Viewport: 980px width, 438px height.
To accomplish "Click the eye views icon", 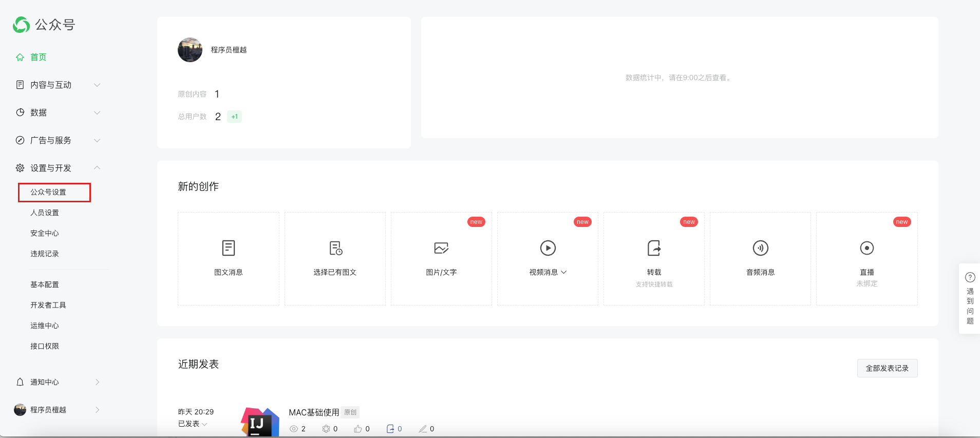I will pyautogui.click(x=294, y=429).
